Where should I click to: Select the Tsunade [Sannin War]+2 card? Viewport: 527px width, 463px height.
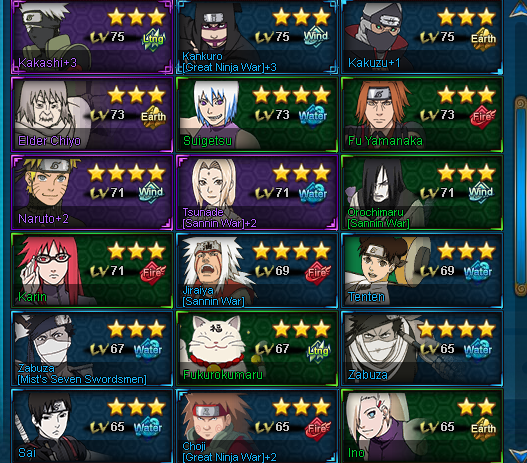point(257,192)
